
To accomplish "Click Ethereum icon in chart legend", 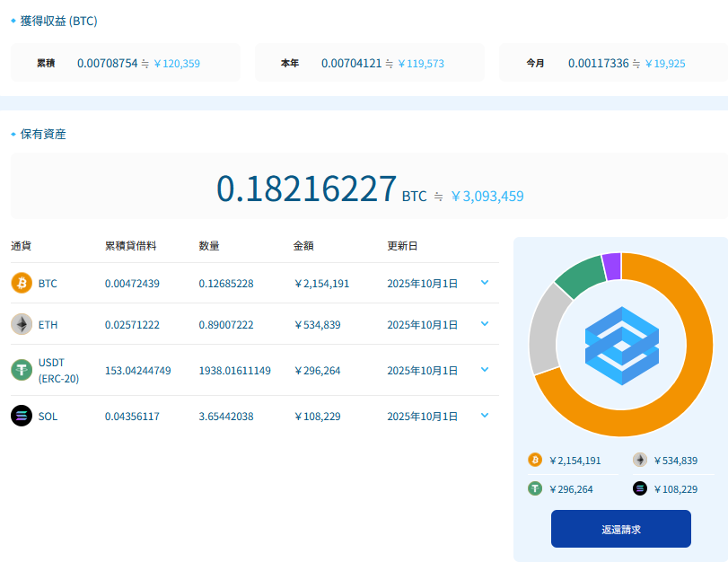I will tap(640, 461).
